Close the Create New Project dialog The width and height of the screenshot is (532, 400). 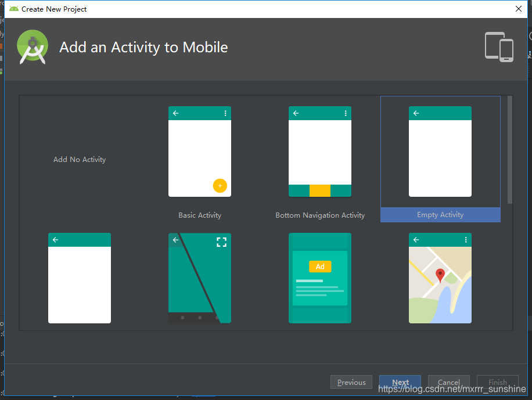(519, 9)
